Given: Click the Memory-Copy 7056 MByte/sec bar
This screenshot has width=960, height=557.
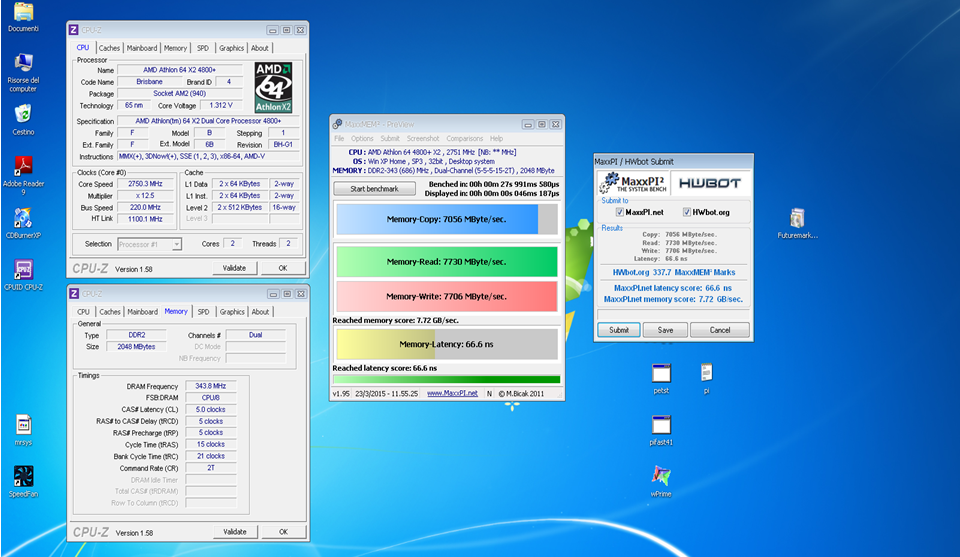Looking at the screenshot, I should pyautogui.click(x=447, y=219).
